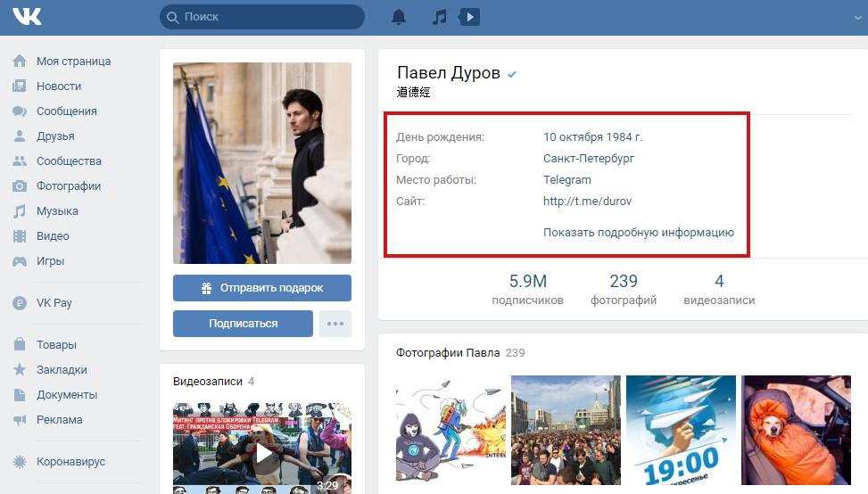Screen dimensions: 868x494
Task: Click the Отправить подарок button
Action: 262,288
